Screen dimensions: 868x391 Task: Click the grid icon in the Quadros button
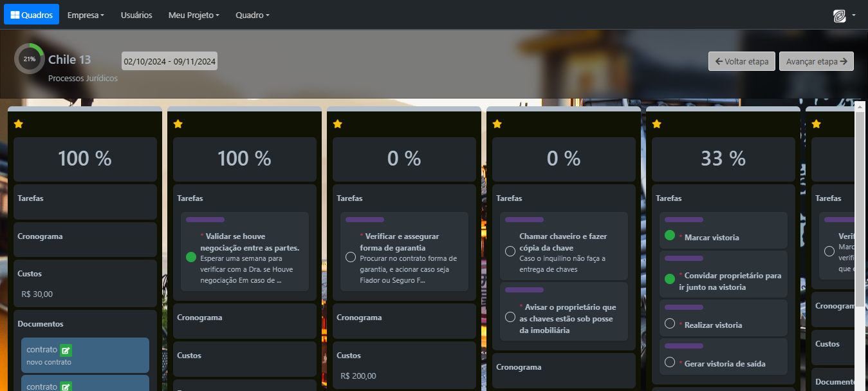click(x=15, y=15)
